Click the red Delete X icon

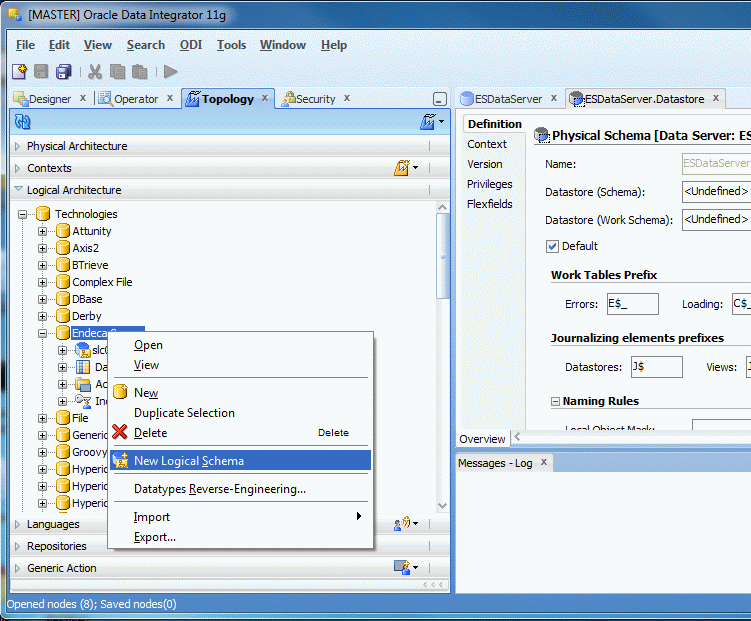coord(120,432)
